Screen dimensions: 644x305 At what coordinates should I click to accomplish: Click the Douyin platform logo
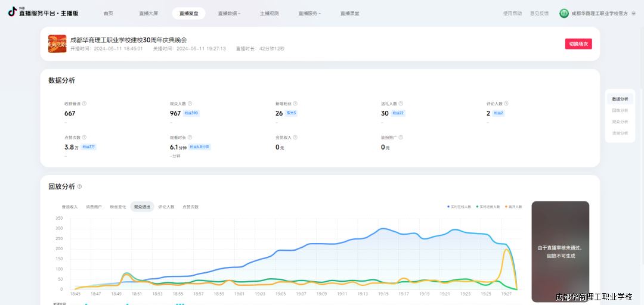[12, 12]
